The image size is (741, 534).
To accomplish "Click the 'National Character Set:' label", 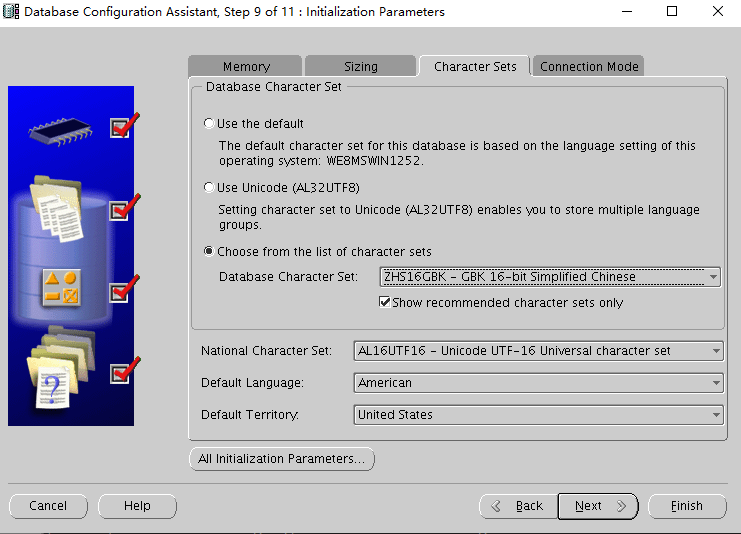I will pos(266,351).
